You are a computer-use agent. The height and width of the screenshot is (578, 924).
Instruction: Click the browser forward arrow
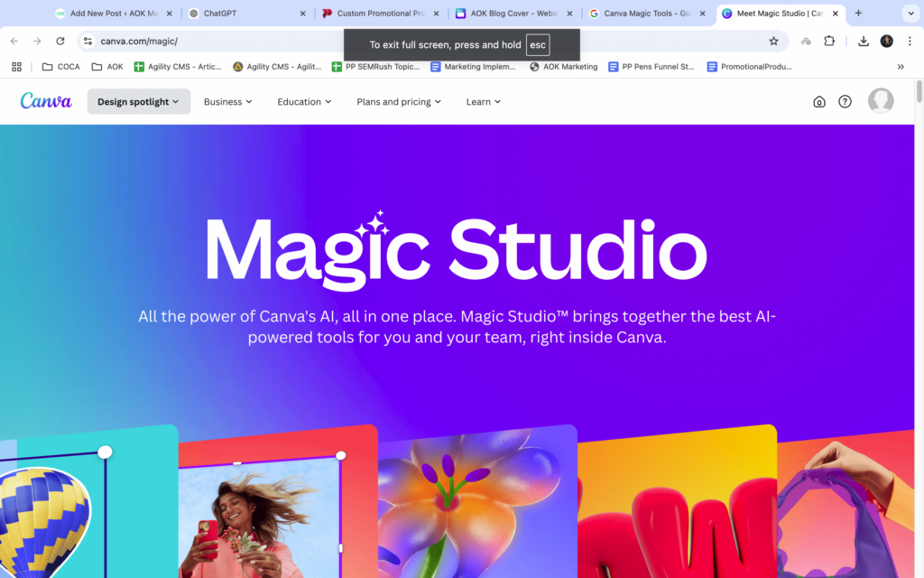coord(37,41)
